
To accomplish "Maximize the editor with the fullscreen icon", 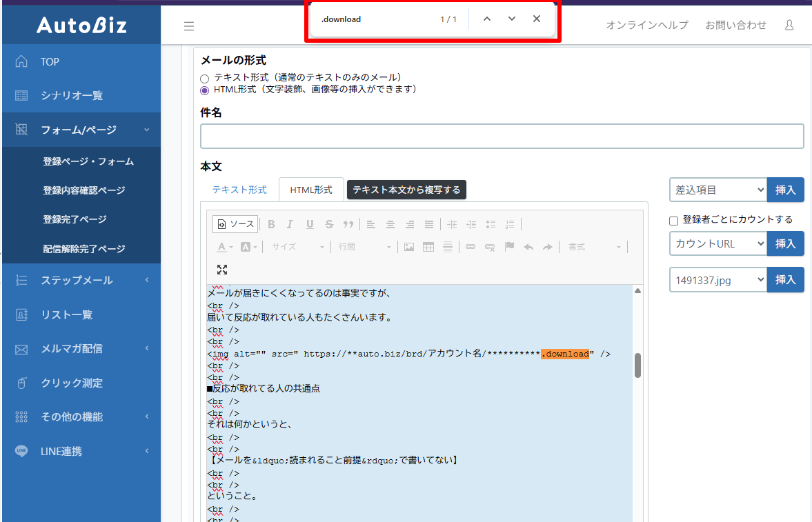I will coord(222,270).
